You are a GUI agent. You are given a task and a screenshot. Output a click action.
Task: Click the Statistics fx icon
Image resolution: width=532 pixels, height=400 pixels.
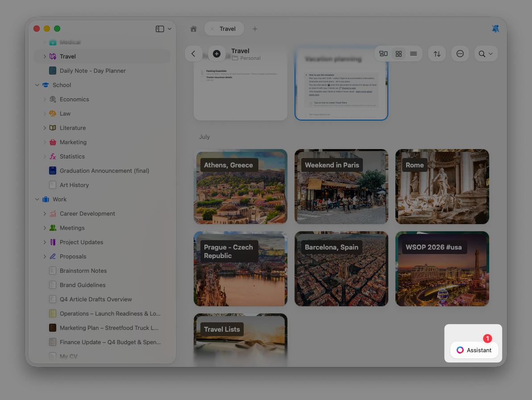[x=53, y=156]
